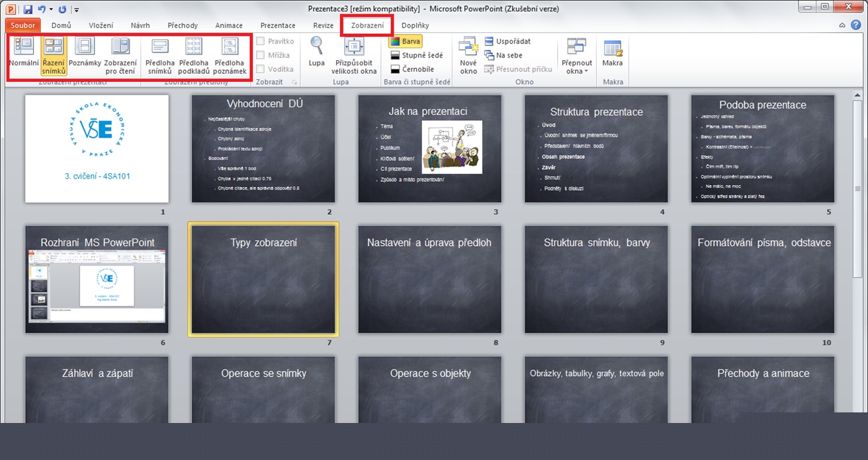Click the Undo arrow icon
The image size is (868, 460).
[41, 9]
